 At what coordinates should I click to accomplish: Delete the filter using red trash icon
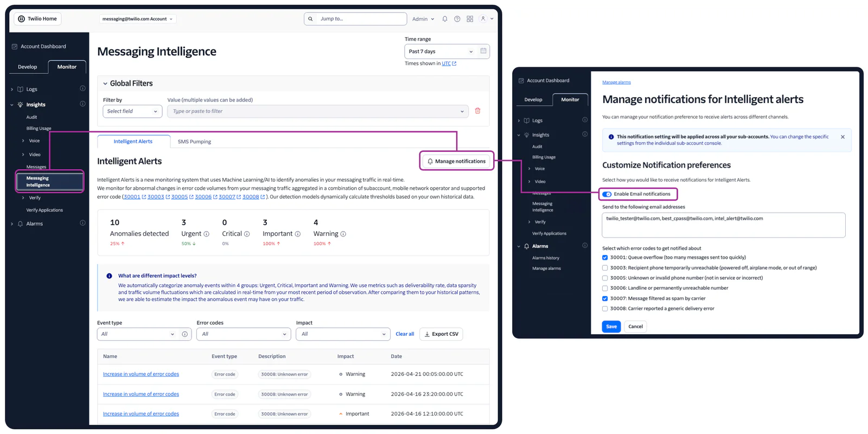click(478, 111)
